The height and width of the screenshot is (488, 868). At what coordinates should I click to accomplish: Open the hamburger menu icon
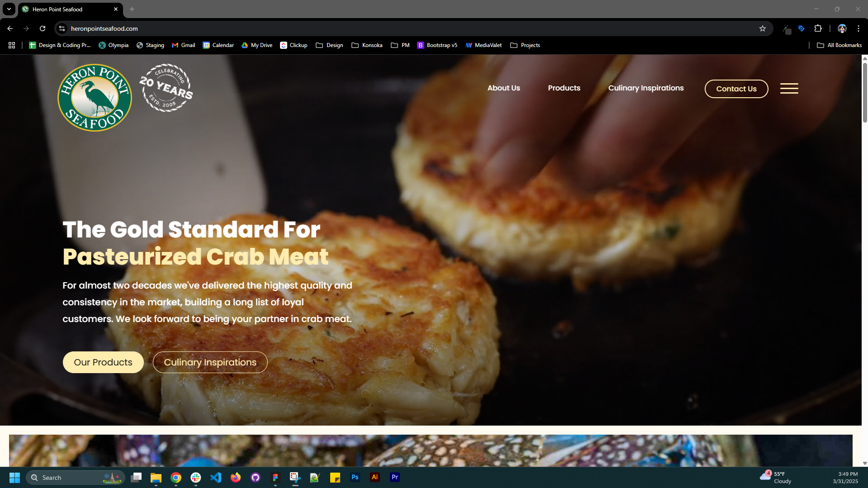[x=789, y=88]
